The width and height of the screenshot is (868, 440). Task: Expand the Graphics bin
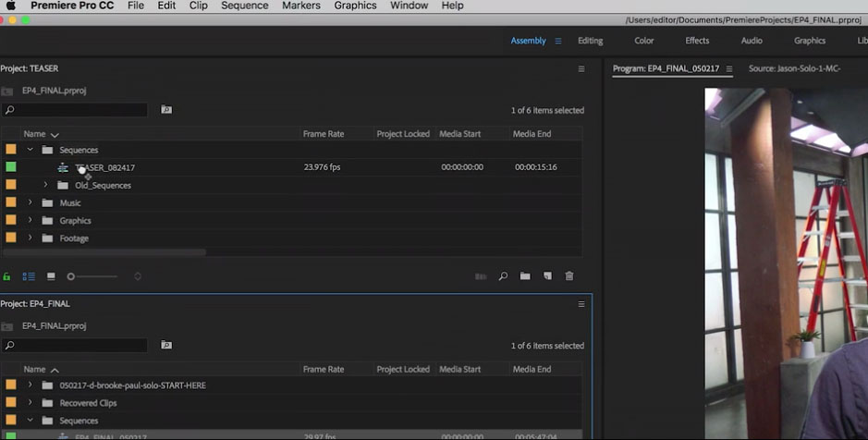[x=31, y=220]
